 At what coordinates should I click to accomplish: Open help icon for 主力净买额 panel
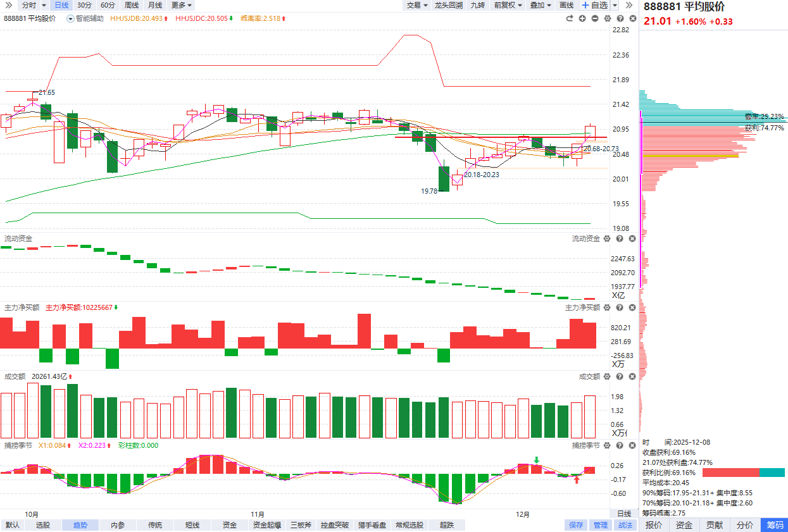click(619, 307)
